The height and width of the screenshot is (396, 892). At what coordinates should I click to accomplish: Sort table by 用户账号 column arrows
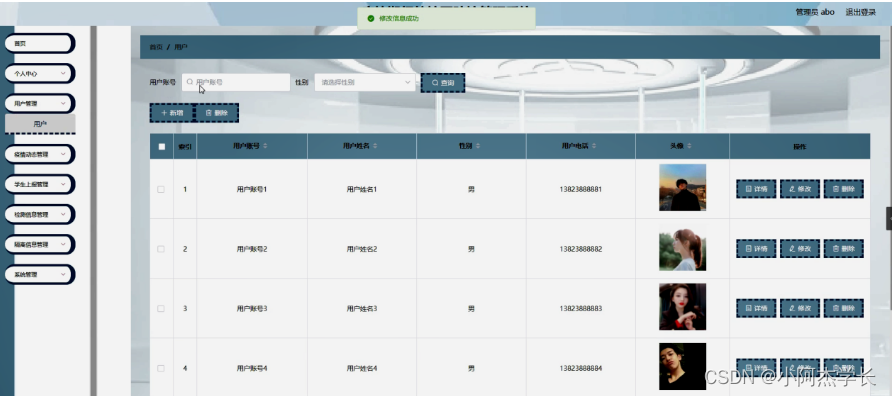click(265, 146)
